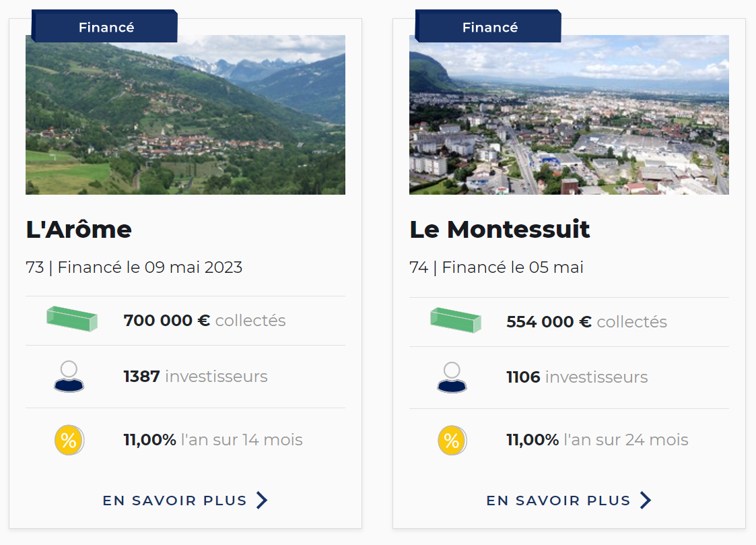Click the chevron arrow after L'Arôme's EN SAVOIR PLUS
The width and height of the screenshot is (756, 545).
tap(262, 500)
